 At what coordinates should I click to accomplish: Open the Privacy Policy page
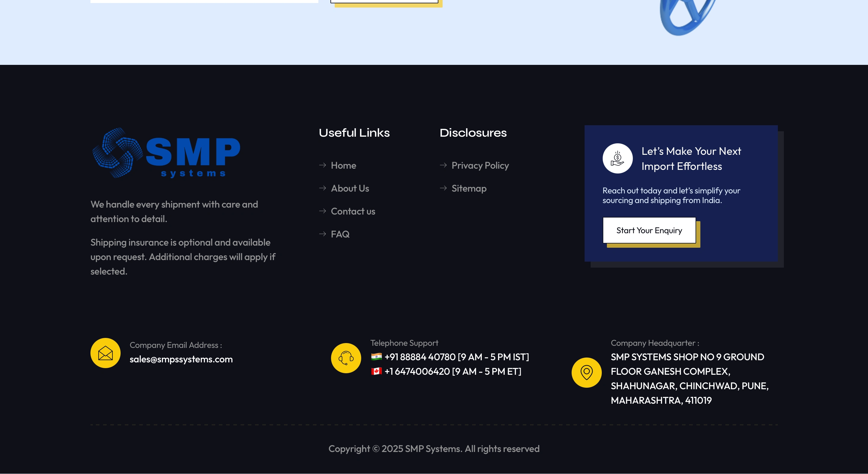480,166
